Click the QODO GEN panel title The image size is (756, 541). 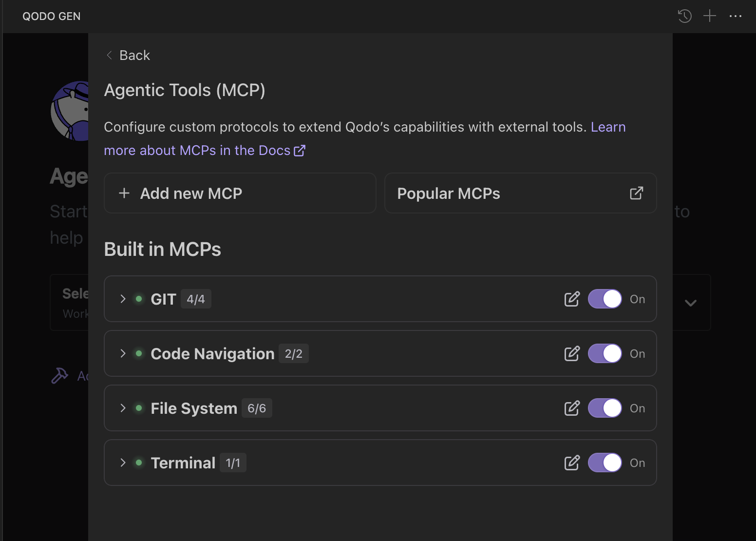click(52, 16)
